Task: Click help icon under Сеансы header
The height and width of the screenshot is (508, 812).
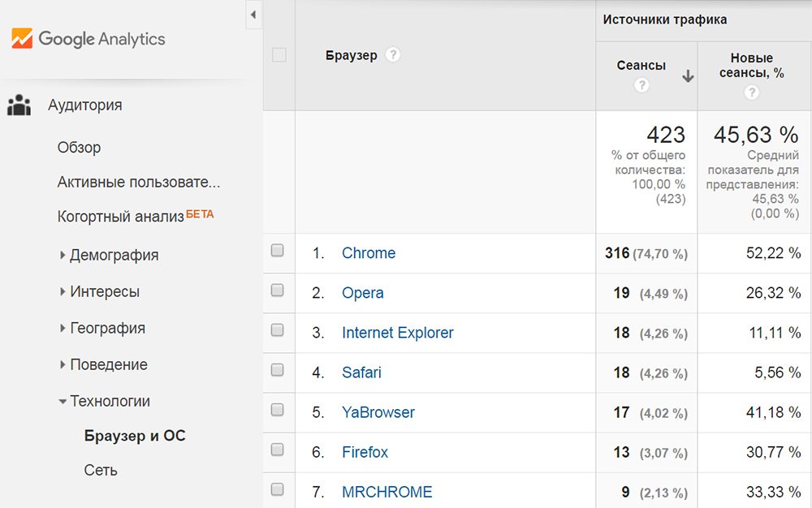Action: pyautogui.click(x=641, y=85)
